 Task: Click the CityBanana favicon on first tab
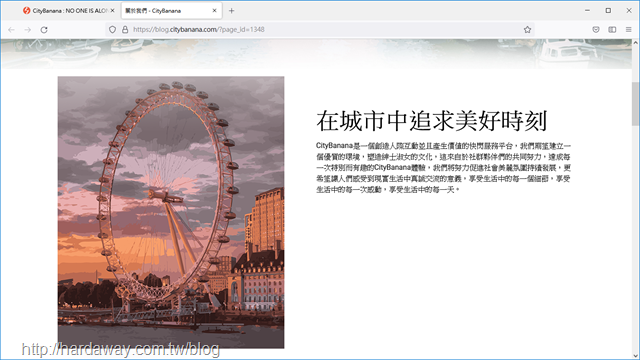click(27, 11)
